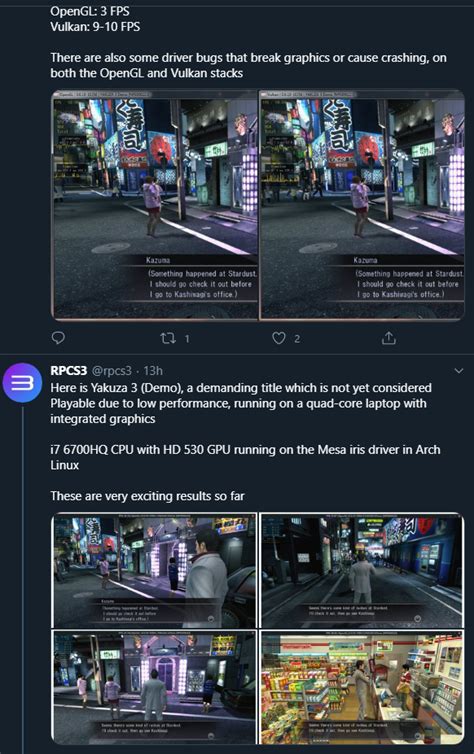The width and height of the screenshot is (474, 754).
Task: View the OpenGL comparison screenshot
Action: (155, 205)
